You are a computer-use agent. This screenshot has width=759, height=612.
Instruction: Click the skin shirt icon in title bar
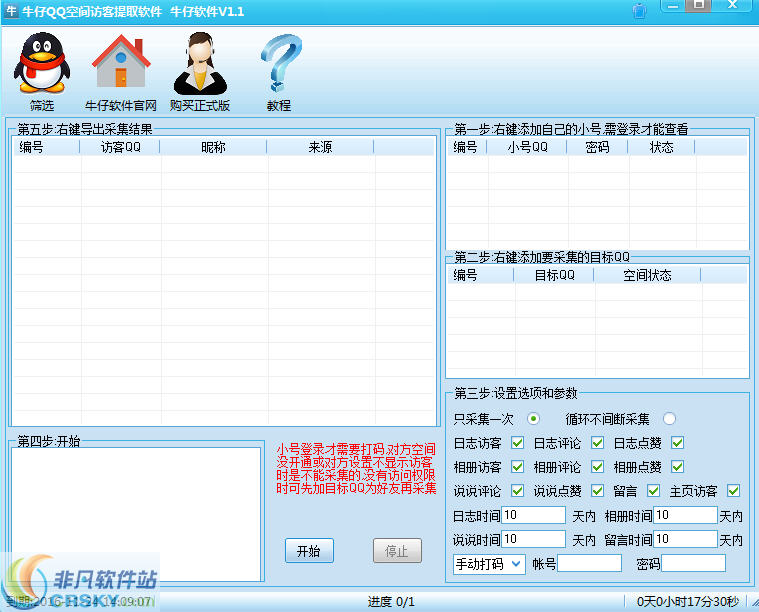[x=639, y=11]
